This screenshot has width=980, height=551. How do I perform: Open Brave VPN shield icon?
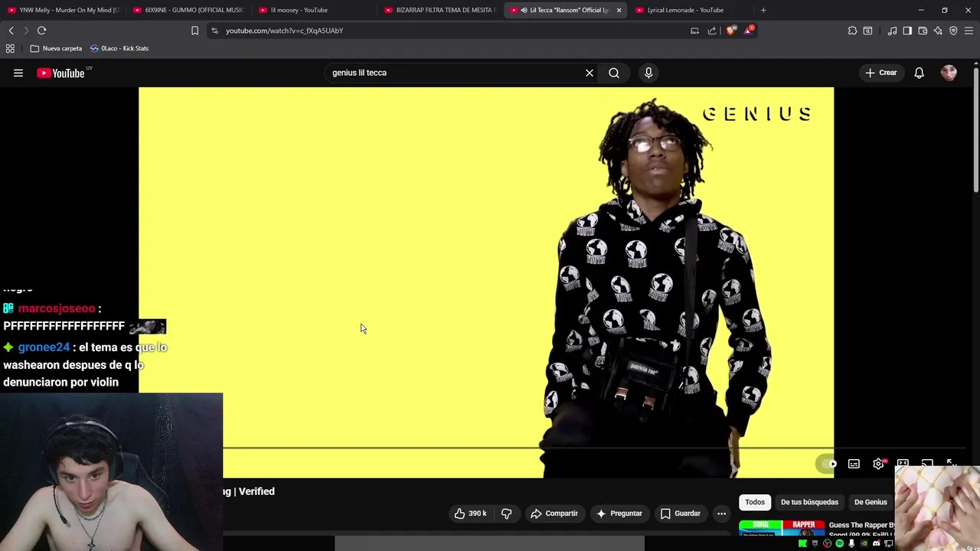953,31
